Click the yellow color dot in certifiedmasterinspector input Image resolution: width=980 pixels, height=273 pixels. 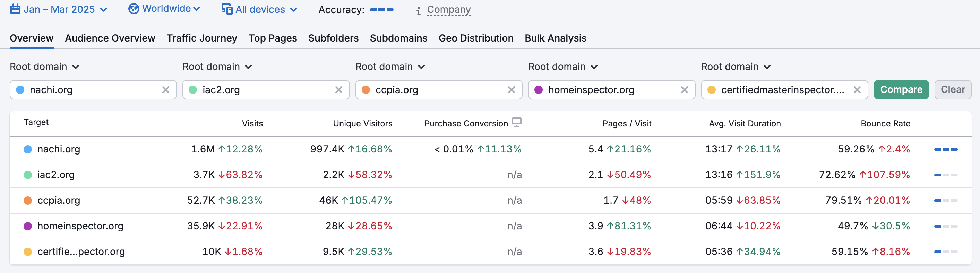[x=711, y=90]
